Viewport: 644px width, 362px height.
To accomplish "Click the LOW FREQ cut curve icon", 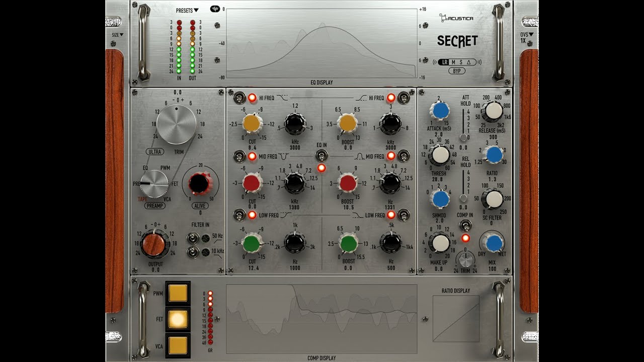I will click(286, 215).
